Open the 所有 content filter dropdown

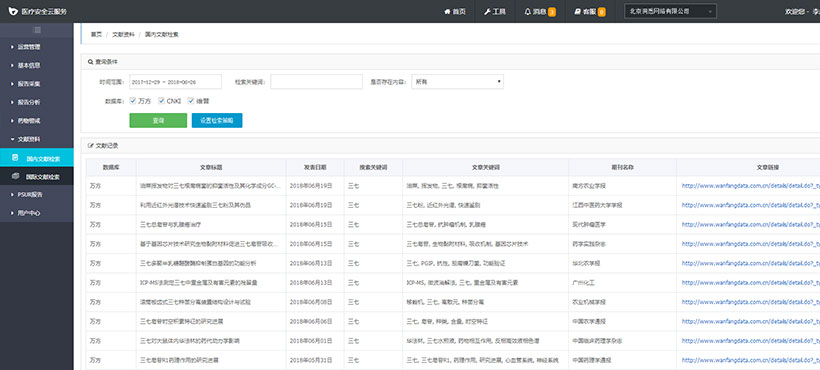click(458, 82)
